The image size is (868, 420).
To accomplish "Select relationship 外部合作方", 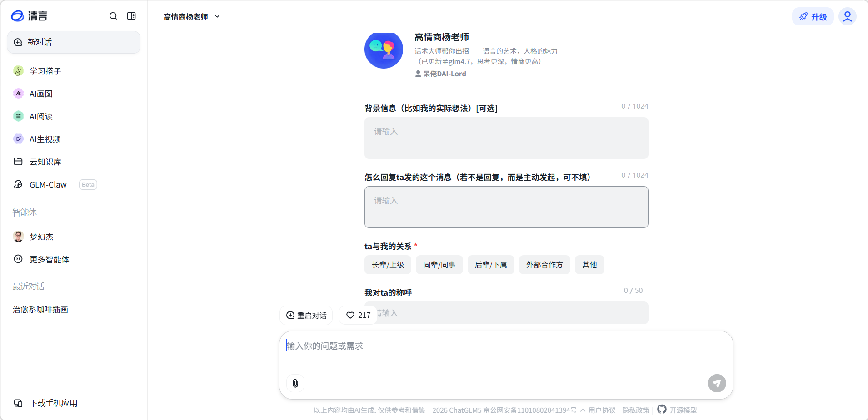I will [544, 265].
